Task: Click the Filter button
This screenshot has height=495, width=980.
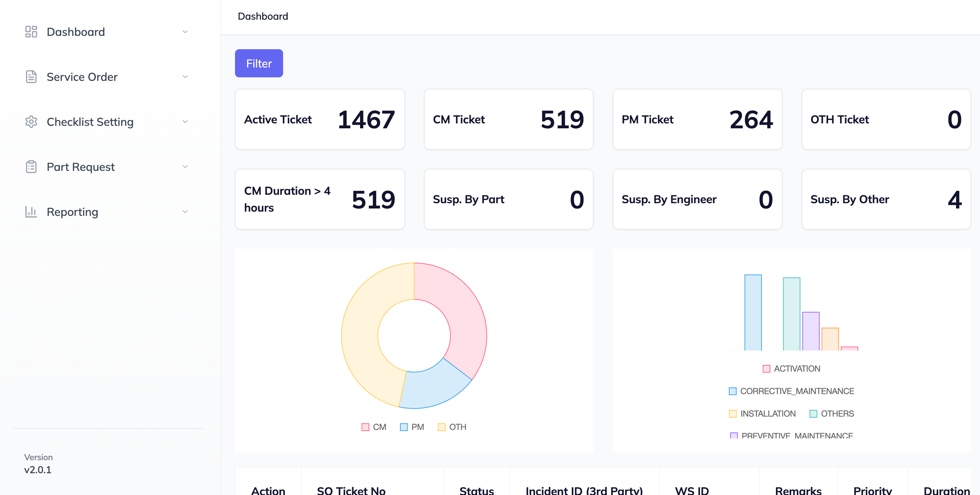Action: [x=259, y=63]
